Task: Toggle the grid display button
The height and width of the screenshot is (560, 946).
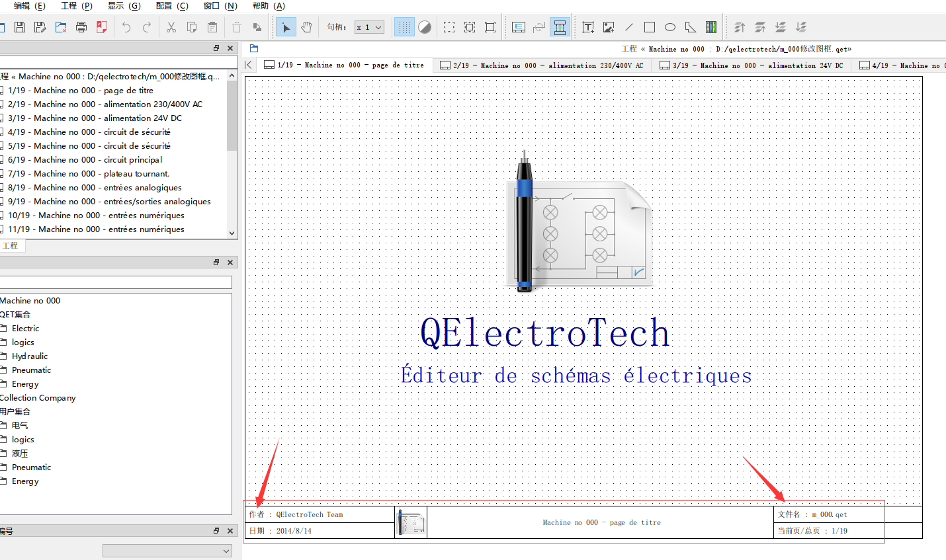Action: 404,27
